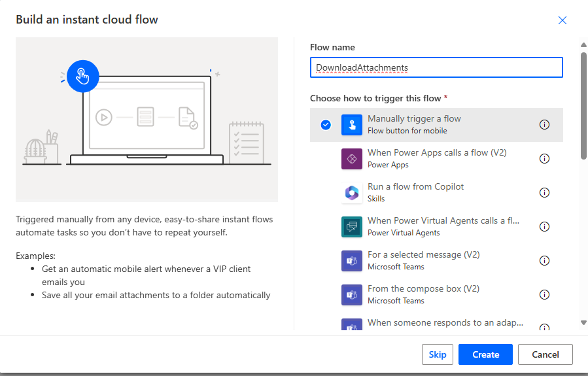Image resolution: width=588 pixels, height=376 pixels.
Task: Click the Power Virtual Agents trigger icon
Action: point(352,227)
